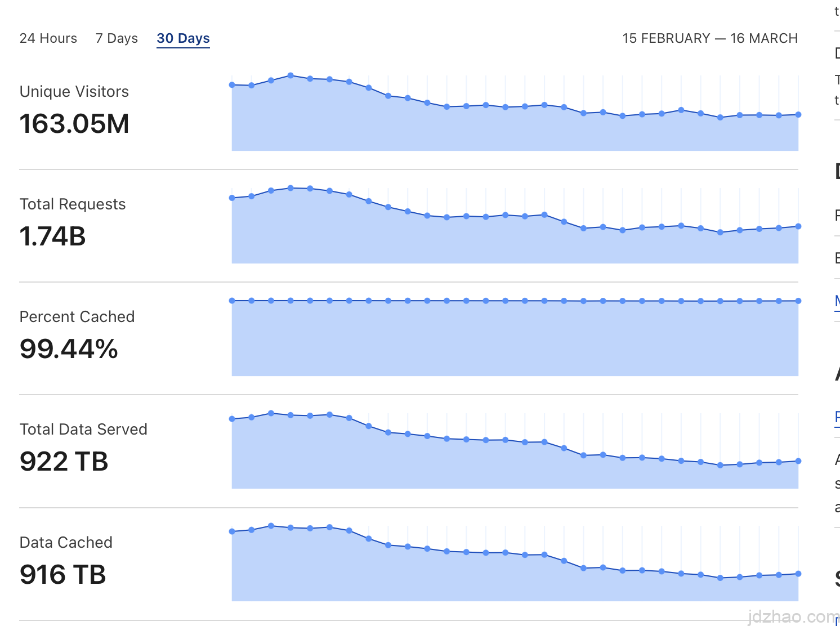840x626 pixels.
Task: Click last data point on Unique Visitors chart
Action: coord(798,115)
